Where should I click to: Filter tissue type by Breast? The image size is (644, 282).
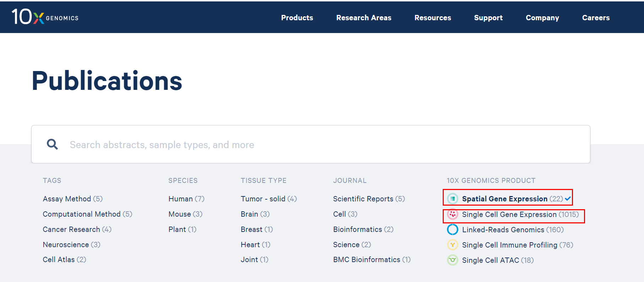(257, 229)
